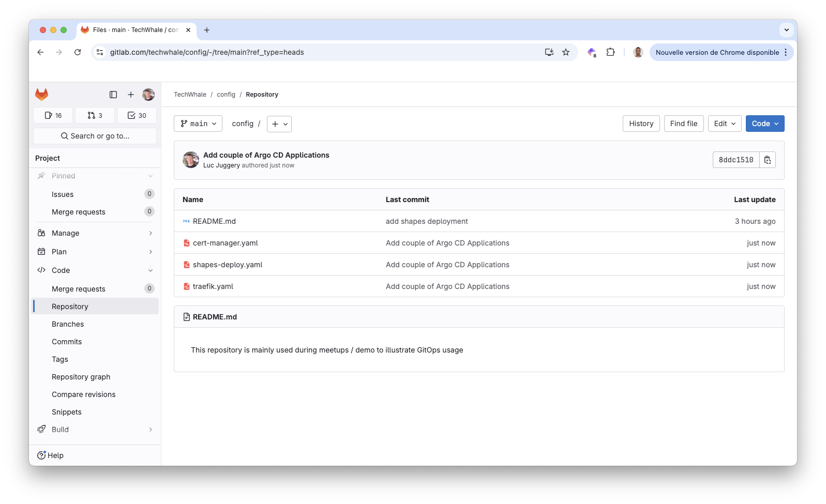Click the install app icon in address bar
This screenshot has height=504, width=826.
click(549, 52)
